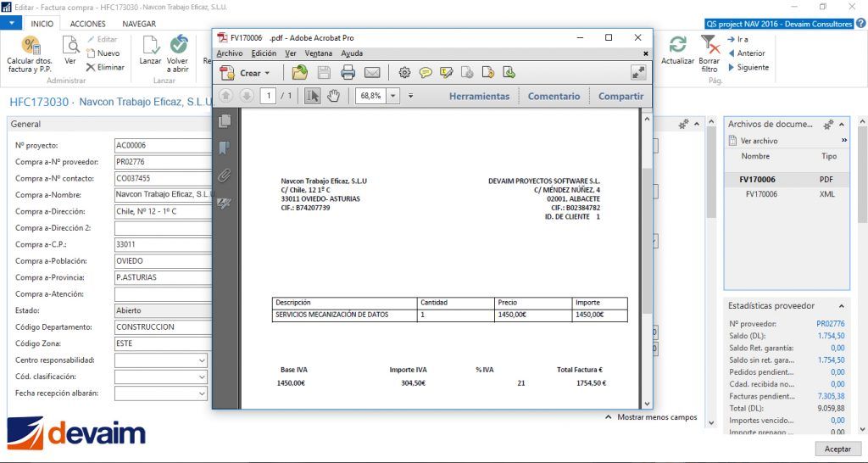The width and height of the screenshot is (868, 463).
Task: Open the Edición menu in Acrobat
Action: pyautogui.click(x=264, y=53)
